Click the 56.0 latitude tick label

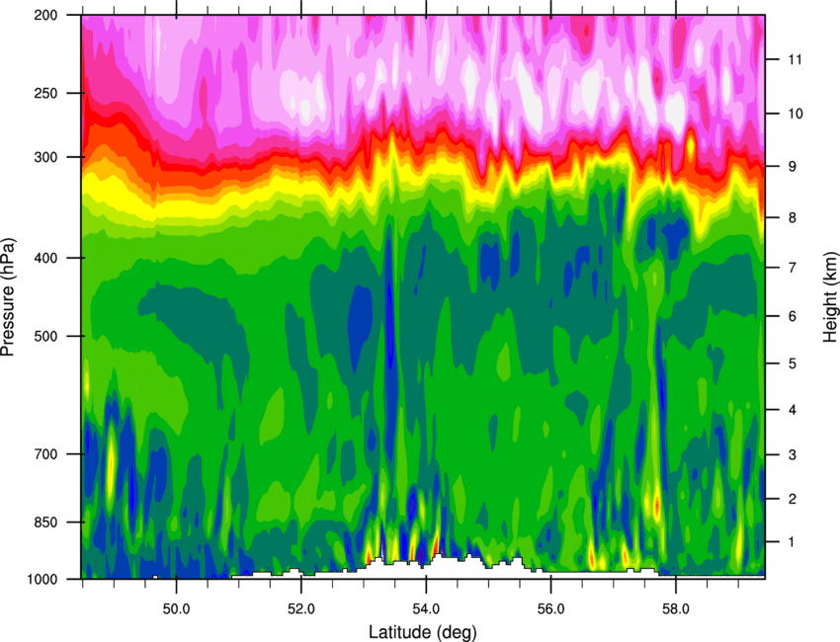click(x=550, y=608)
